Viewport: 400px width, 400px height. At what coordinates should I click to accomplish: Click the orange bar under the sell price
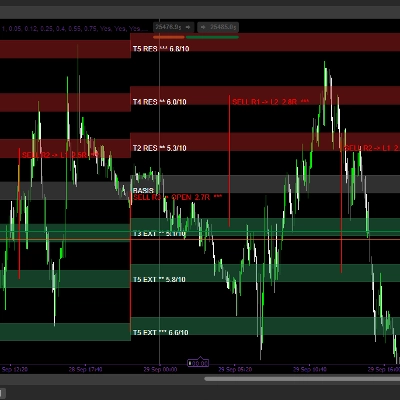tap(169, 37)
